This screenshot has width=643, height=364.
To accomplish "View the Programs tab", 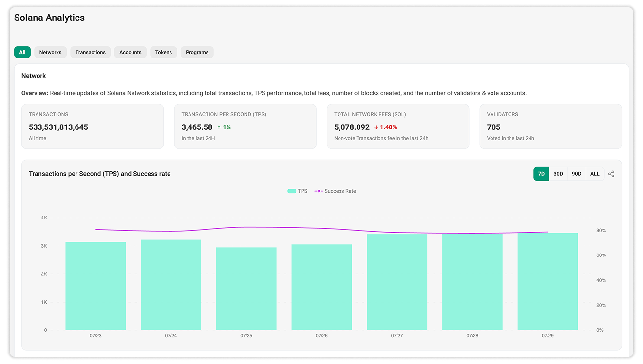I will pyautogui.click(x=197, y=52).
